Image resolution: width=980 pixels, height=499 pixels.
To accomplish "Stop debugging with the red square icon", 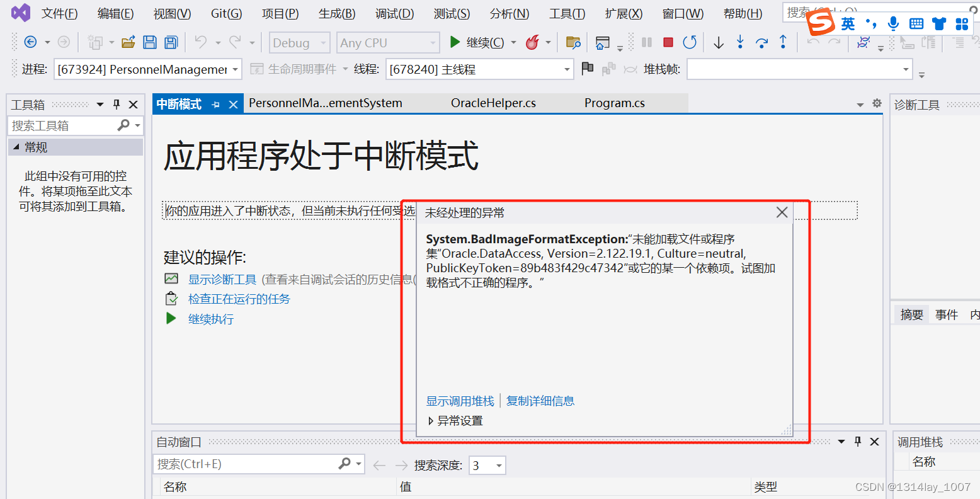I will click(x=669, y=42).
